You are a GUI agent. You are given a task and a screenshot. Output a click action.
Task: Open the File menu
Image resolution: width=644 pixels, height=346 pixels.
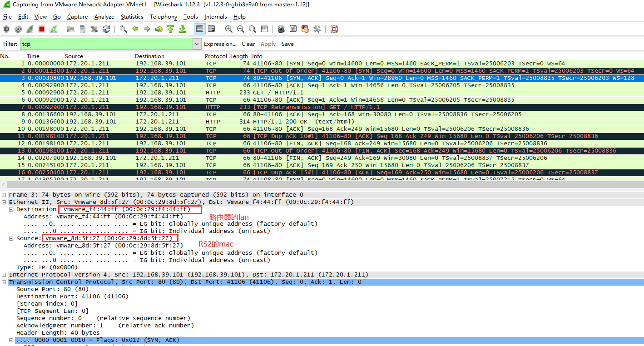click(7, 17)
